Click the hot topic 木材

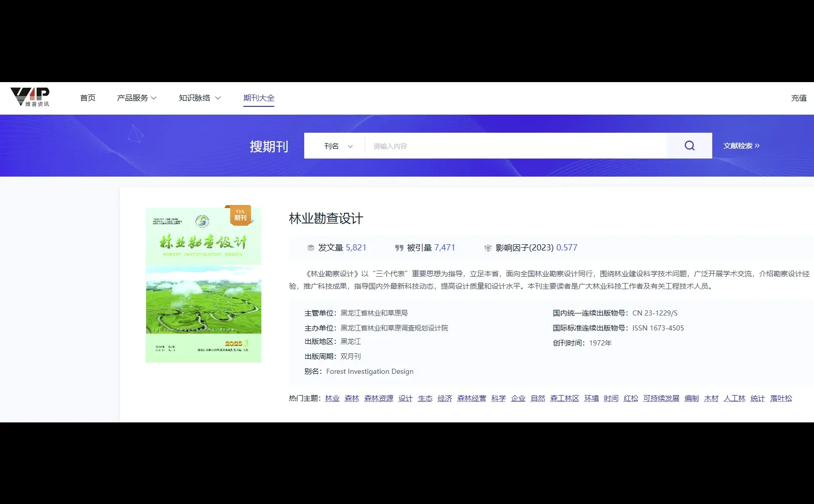coord(711,398)
